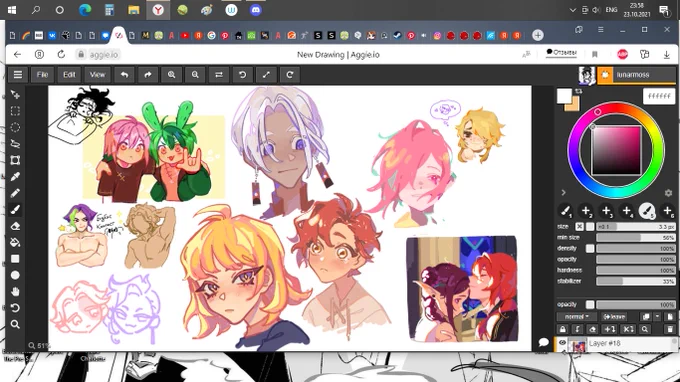
Task: Open the chat speech bubble icon
Action: [x=543, y=343]
